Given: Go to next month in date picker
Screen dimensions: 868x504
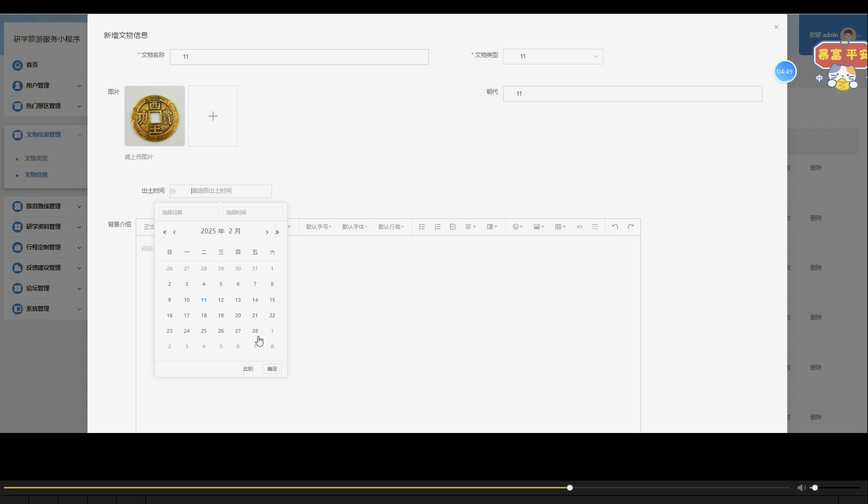Looking at the screenshot, I should pos(267,232).
